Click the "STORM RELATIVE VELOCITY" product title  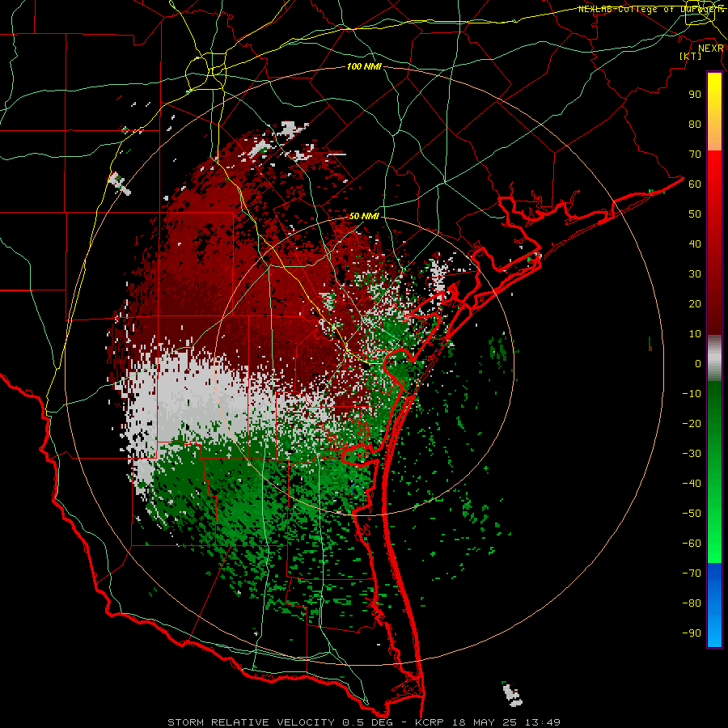click(x=250, y=722)
